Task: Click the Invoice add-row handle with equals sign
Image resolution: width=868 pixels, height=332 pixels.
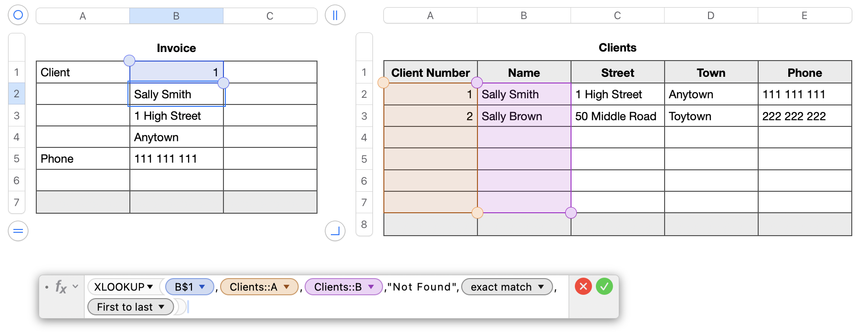Action: coord(18,231)
